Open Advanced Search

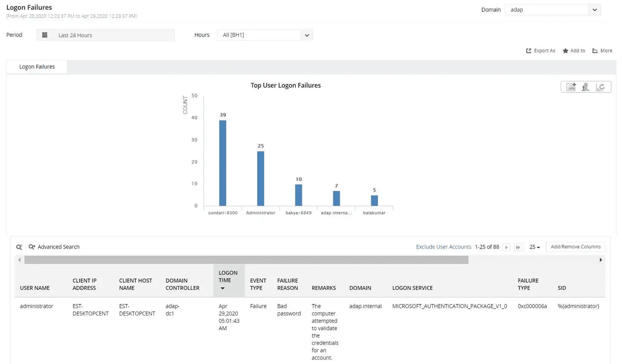[58, 247]
